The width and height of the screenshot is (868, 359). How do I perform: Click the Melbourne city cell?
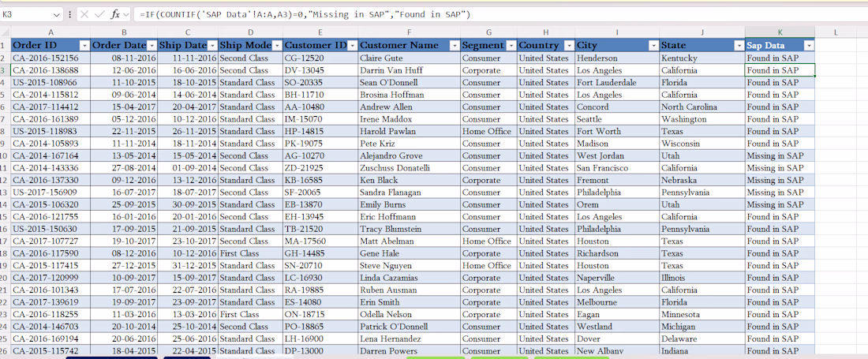[617, 302]
